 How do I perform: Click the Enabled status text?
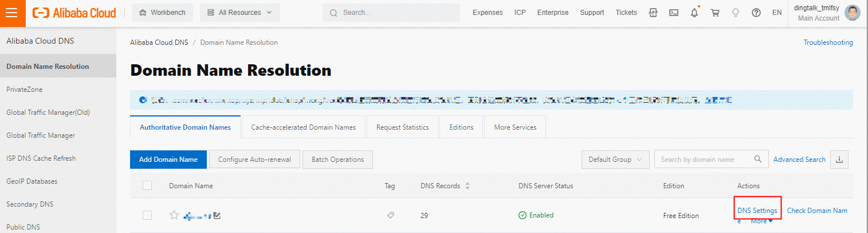541,215
